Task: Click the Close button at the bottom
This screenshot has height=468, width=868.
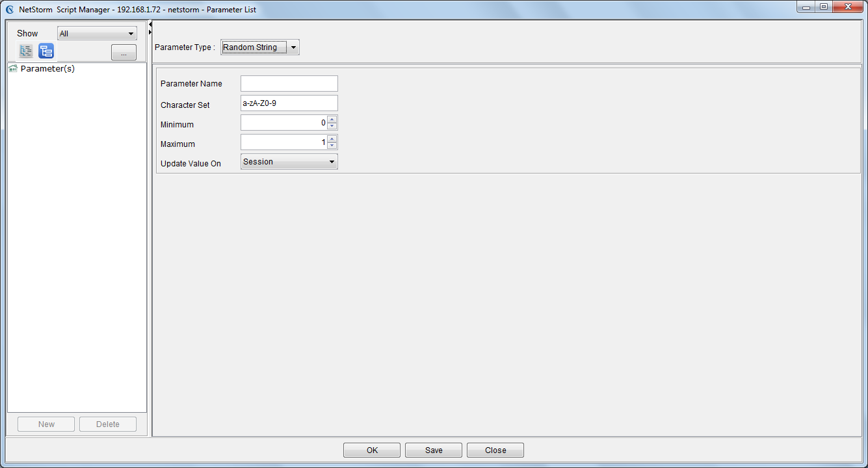Action: [495, 450]
